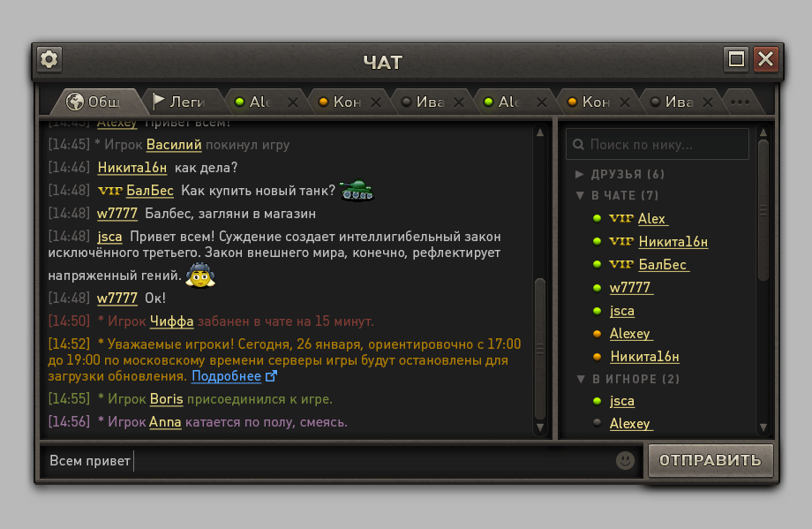812x529 pixels.
Task: Click the flag icon on Леги tab
Action: pyautogui.click(x=158, y=101)
